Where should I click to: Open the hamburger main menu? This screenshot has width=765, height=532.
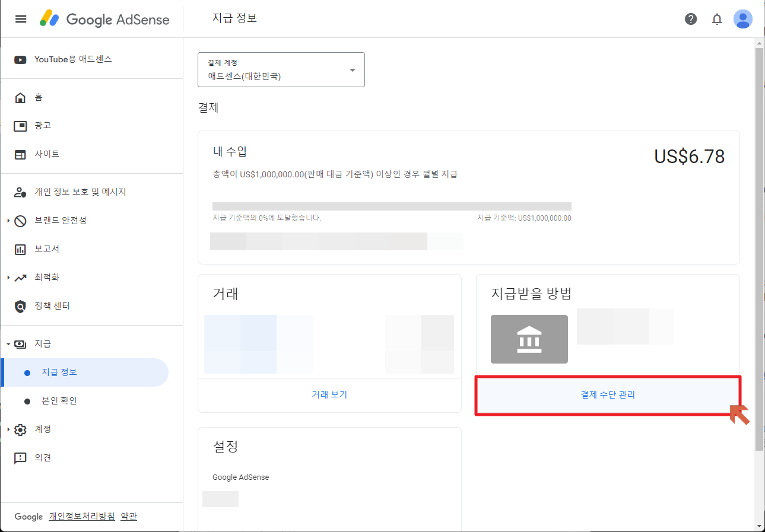tap(21, 19)
